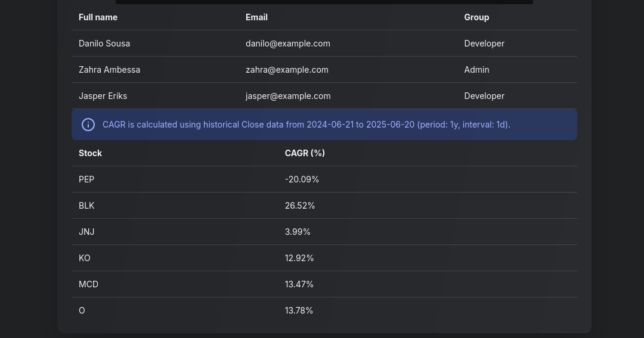Click the O stock ticker

point(82,311)
